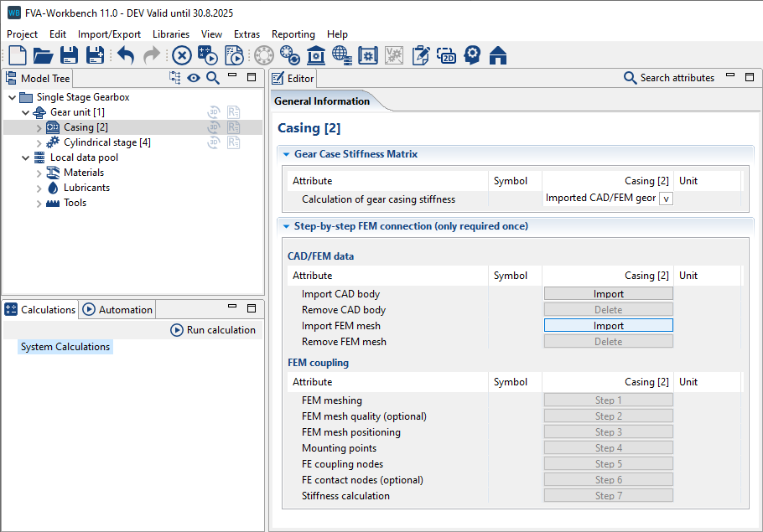The height and width of the screenshot is (532, 763).
Task: Switch to the Automation tab
Action: [x=117, y=309]
